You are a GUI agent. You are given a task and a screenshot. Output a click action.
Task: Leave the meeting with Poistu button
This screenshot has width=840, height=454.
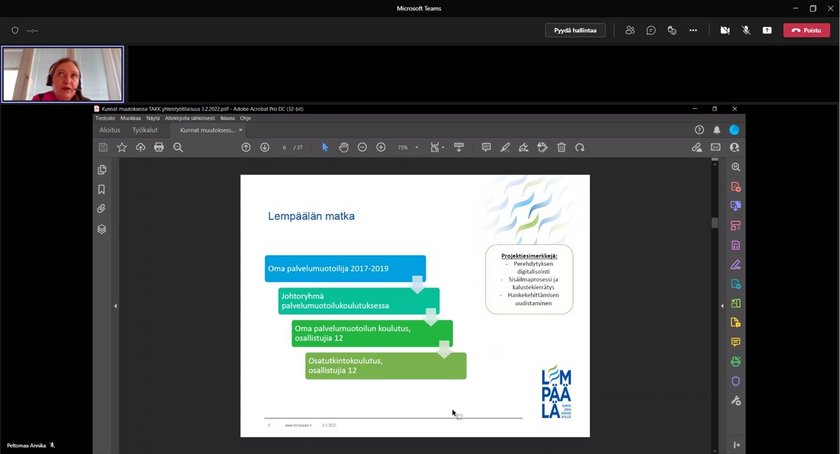(806, 30)
